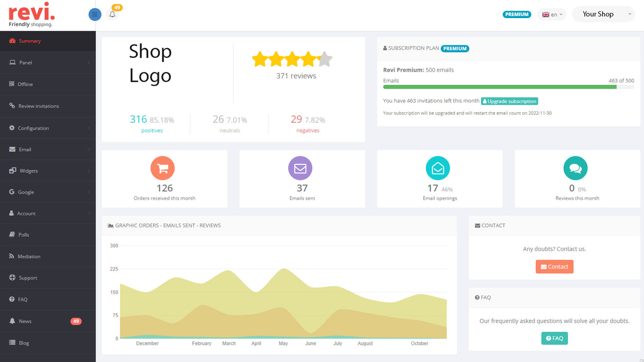
Task: Click the PREMIUM badge beside Subscription Plan
Action: click(455, 48)
